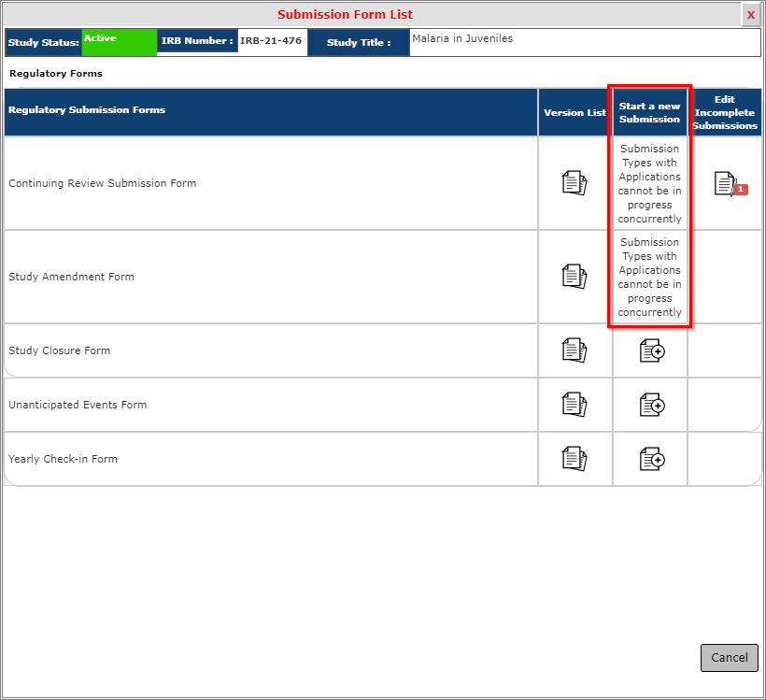The image size is (766, 700).
Task: Click the Version List column header
Action: (x=575, y=112)
